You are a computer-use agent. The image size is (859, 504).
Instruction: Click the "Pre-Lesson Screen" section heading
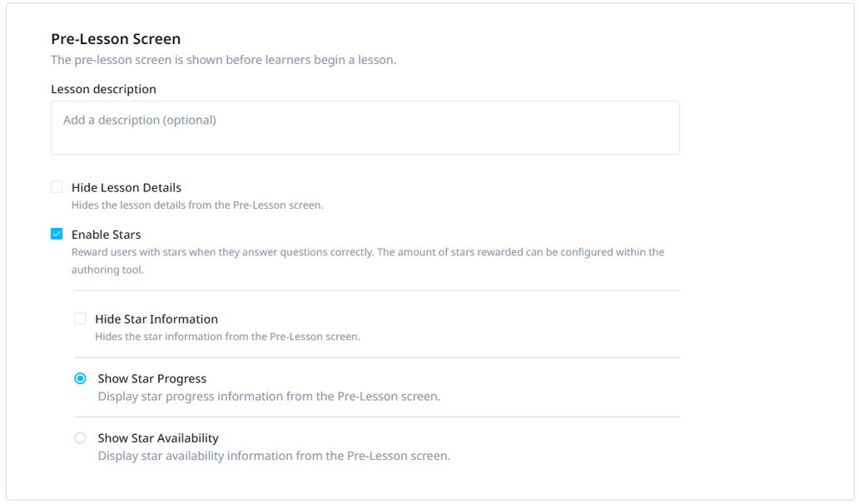click(x=116, y=39)
